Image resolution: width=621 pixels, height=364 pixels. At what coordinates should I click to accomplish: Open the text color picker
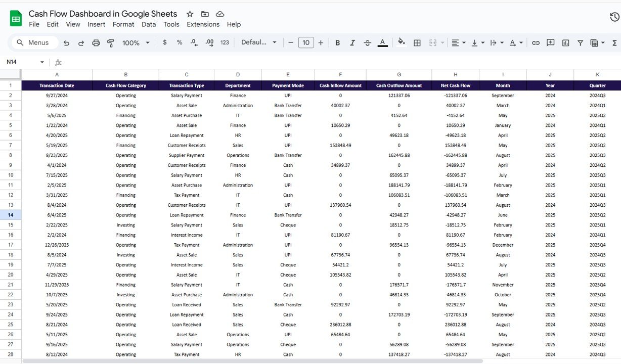[383, 42]
